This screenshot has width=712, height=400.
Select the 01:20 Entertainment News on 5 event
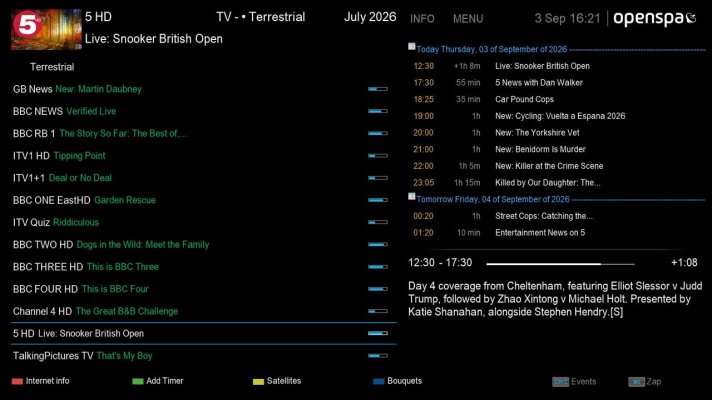[557, 233]
